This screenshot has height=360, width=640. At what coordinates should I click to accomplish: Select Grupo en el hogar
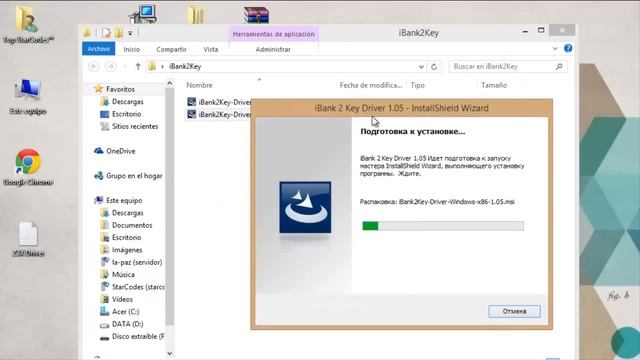point(134,176)
